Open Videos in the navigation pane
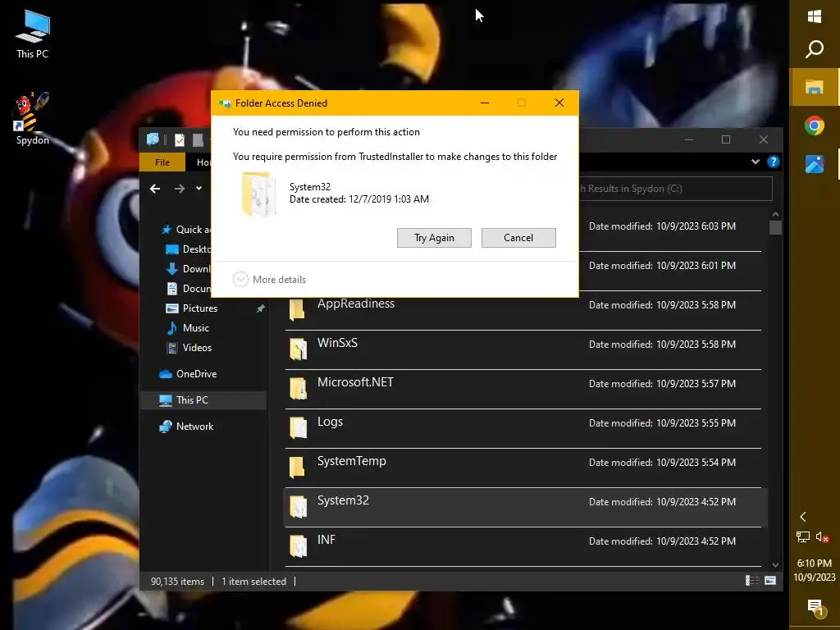This screenshot has width=840, height=630. pyautogui.click(x=189, y=348)
